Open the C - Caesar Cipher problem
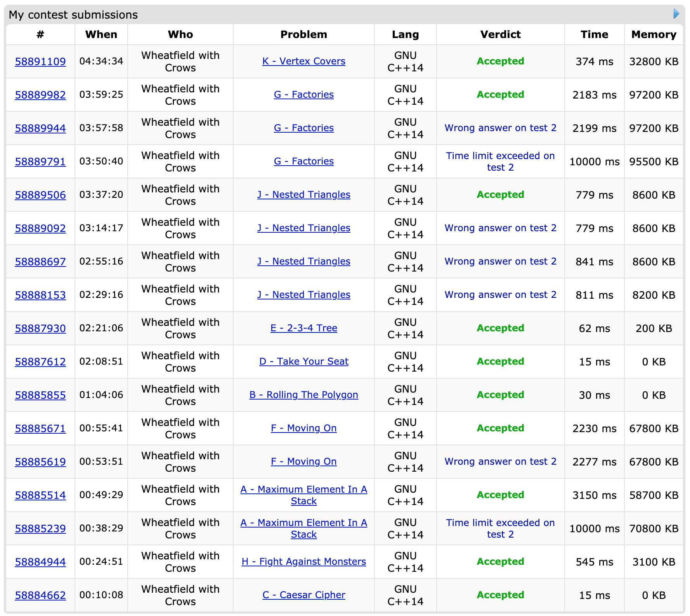690x616 pixels. pos(303,595)
